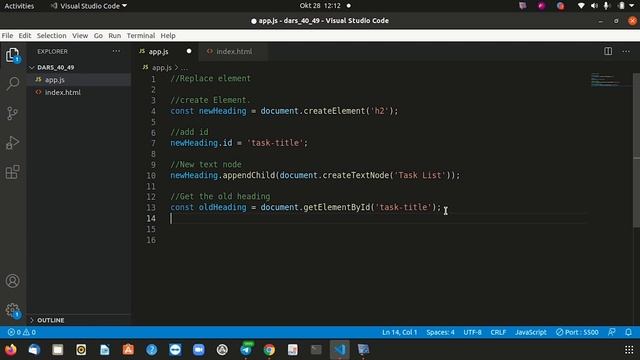This screenshot has height=360, width=640.
Task: Open the Explorer view in activity bar
Action: [12, 55]
